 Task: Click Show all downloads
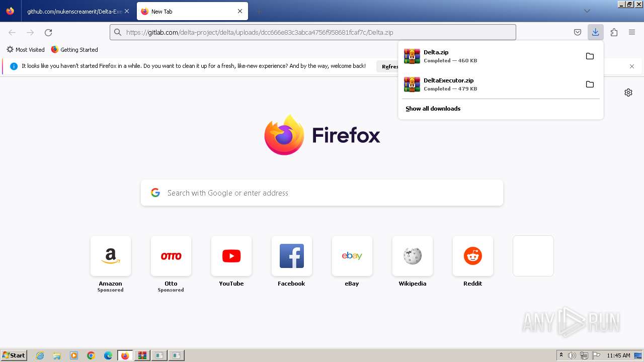(x=433, y=109)
